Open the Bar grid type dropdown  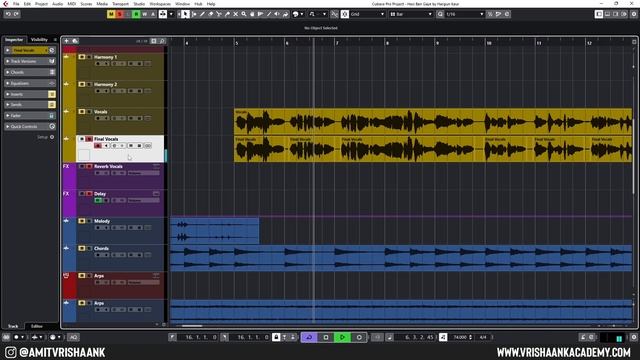pos(411,14)
